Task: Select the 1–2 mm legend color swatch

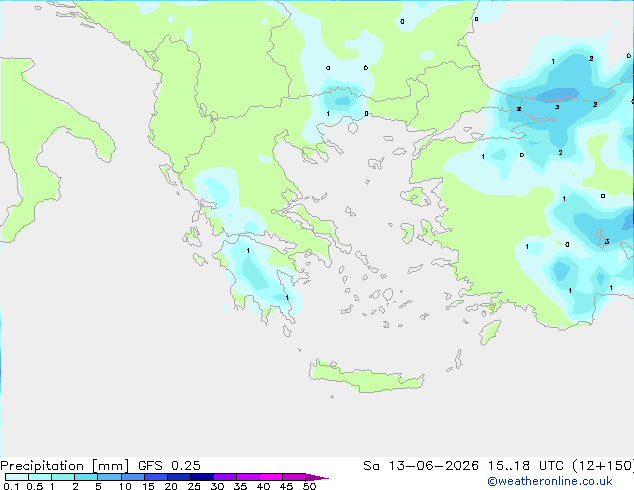Action: click(x=63, y=477)
